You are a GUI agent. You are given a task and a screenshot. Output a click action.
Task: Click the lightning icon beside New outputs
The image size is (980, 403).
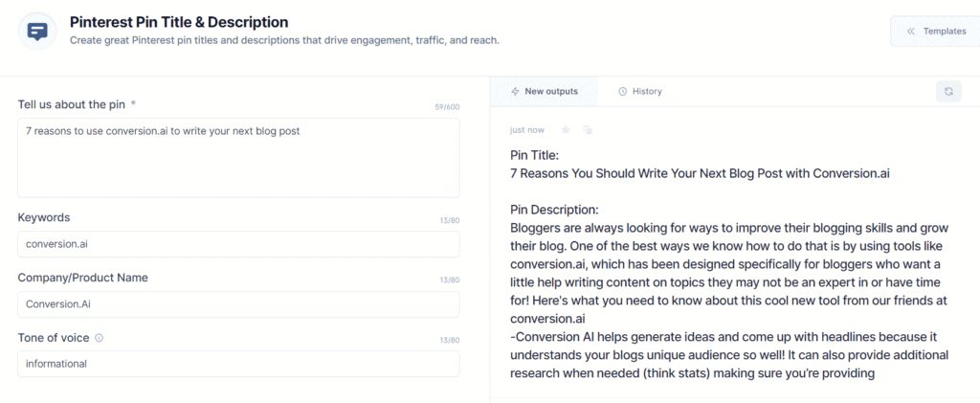pos(515,91)
